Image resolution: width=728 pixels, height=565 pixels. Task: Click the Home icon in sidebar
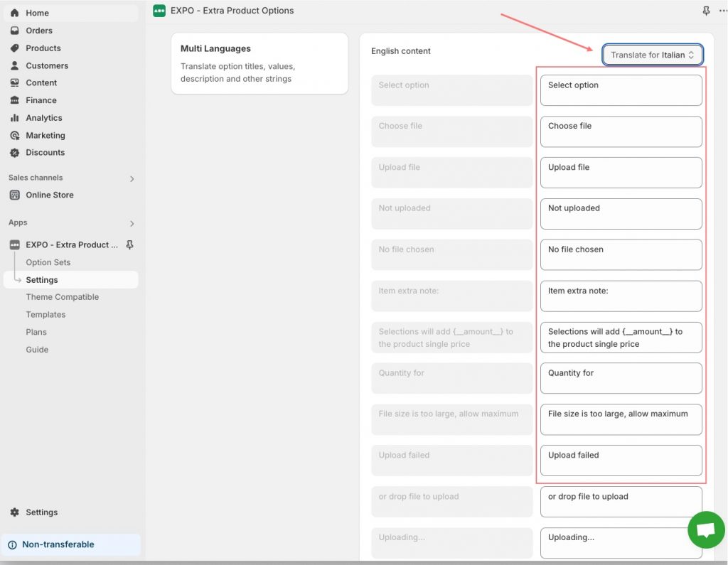(x=14, y=13)
